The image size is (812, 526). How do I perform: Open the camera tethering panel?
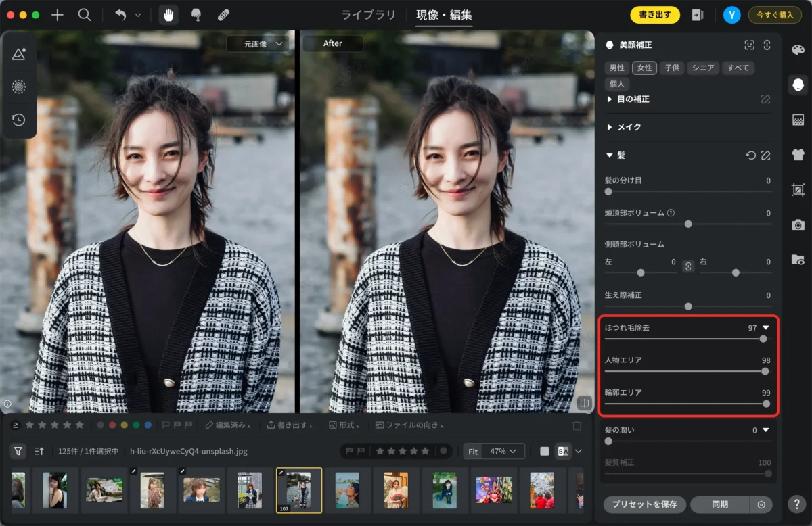(x=798, y=224)
